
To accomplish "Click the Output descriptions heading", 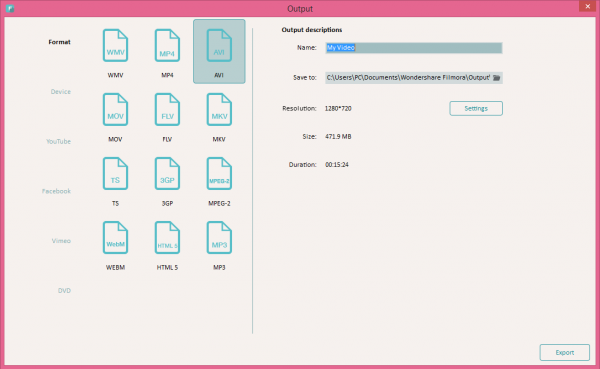I will (312, 29).
